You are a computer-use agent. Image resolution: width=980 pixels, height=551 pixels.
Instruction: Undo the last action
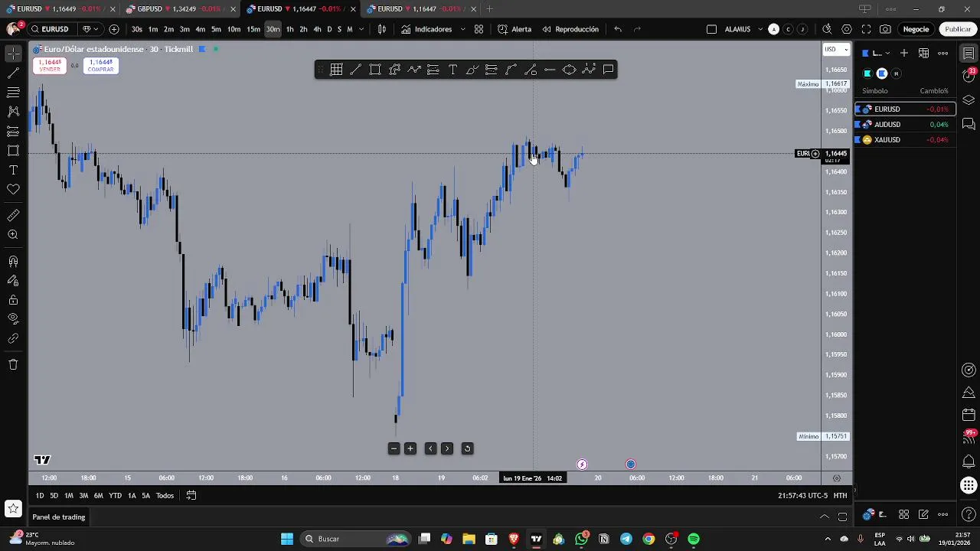(618, 29)
